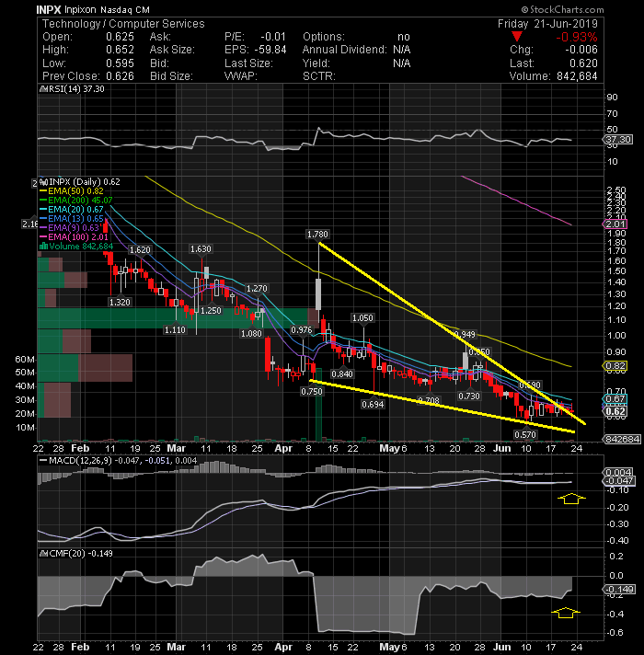The height and width of the screenshot is (655, 644).
Task: Select the -0.93% percent change value
Action: (576, 37)
